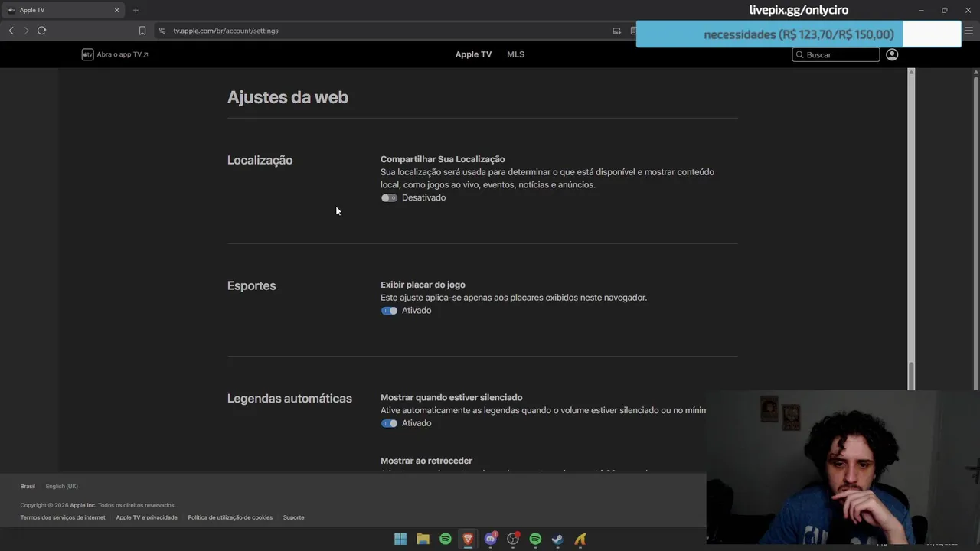Open Política de utilização de cookies
The height and width of the screenshot is (551, 980).
230,517
